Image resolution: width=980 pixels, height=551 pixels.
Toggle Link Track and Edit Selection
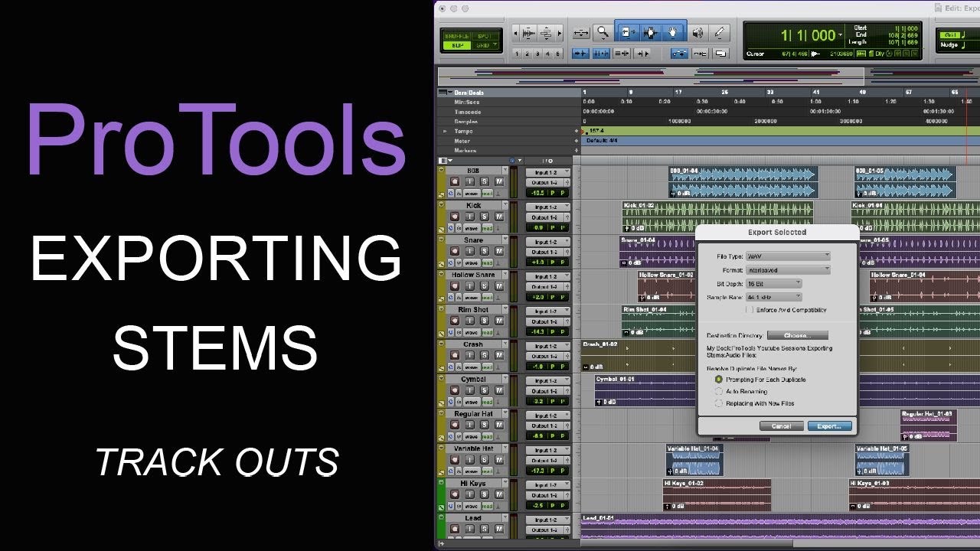pyautogui.click(x=622, y=54)
